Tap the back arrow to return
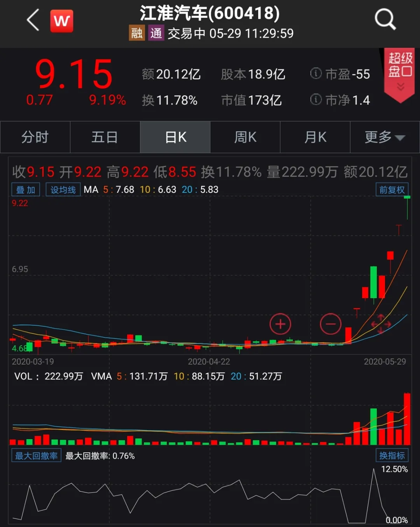The image size is (420, 527). point(33,20)
